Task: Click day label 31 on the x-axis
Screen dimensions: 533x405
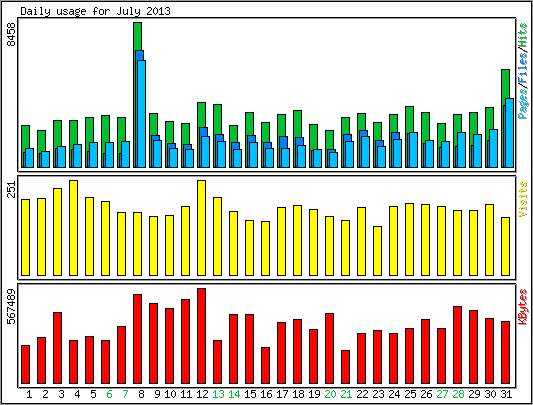Action: coord(506,394)
